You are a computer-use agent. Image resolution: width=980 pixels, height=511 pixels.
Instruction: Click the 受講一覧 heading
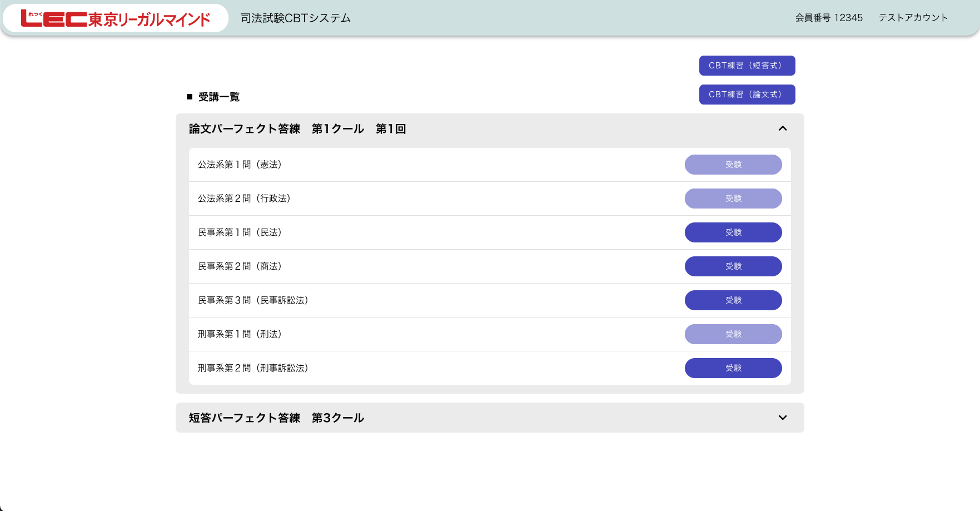218,97
